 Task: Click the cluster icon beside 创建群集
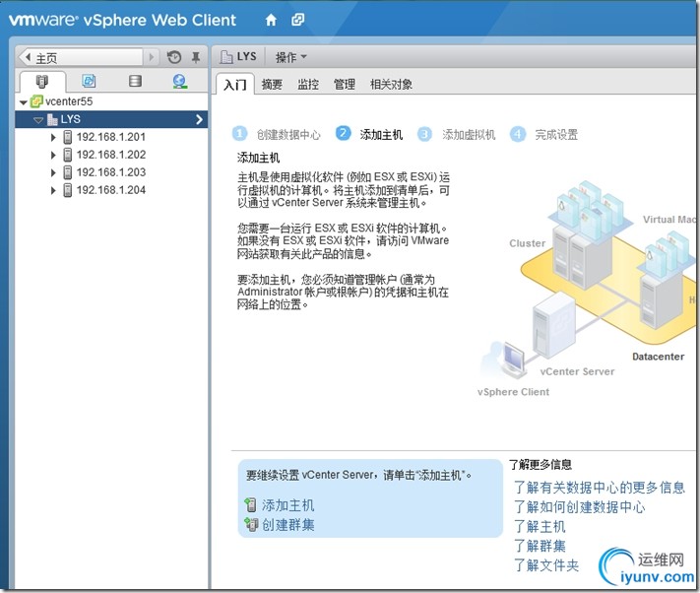coord(251,525)
